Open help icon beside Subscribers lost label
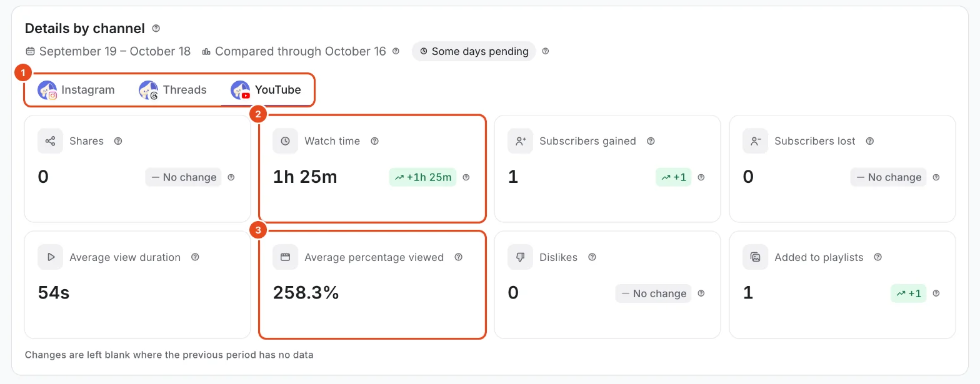This screenshot has width=980, height=384. coord(870,141)
